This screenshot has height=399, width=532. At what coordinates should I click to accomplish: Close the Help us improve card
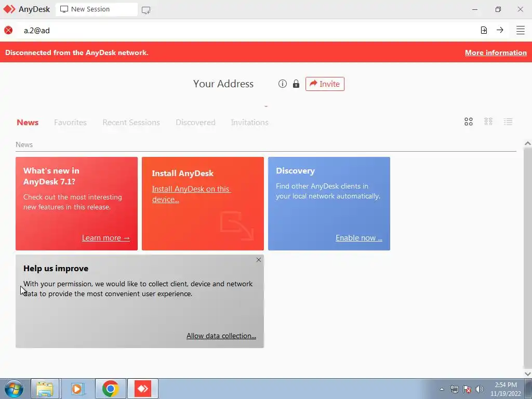[259, 260]
